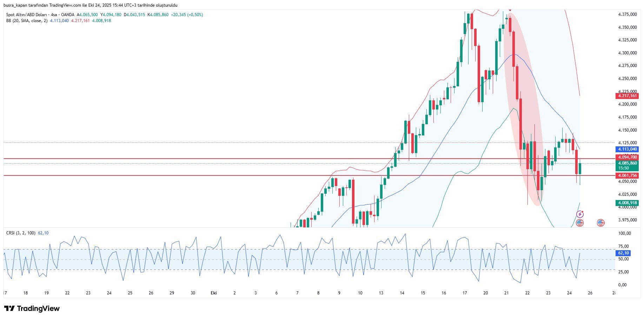Select the red shaded ellipse drawing
This screenshot has height=319, width=644.
coord(523,105)
